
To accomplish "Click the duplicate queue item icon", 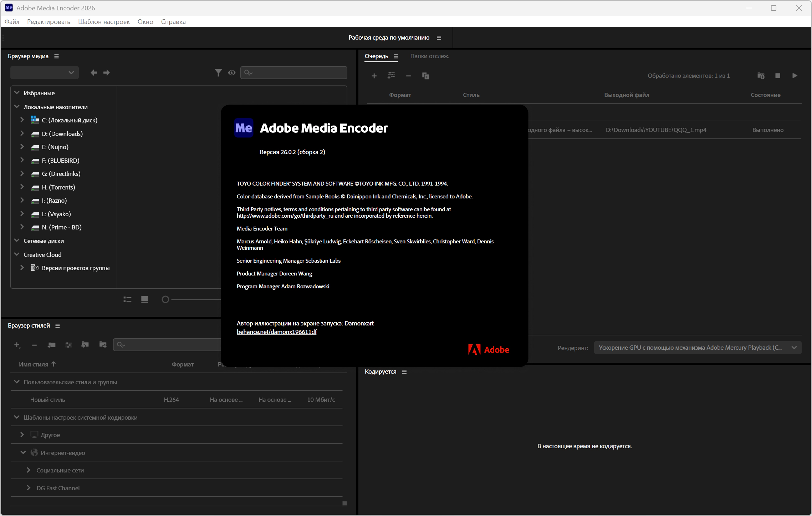I will [x=425, y=76].
